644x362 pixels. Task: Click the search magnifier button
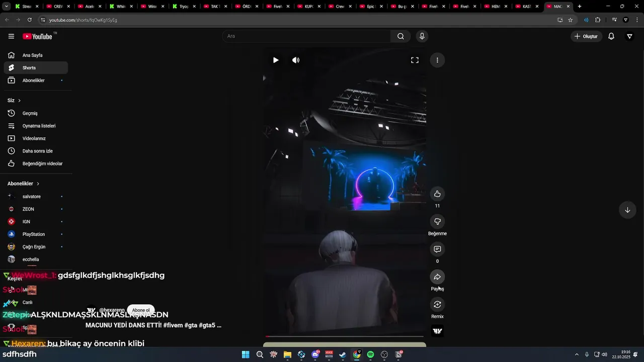point(400,36)
